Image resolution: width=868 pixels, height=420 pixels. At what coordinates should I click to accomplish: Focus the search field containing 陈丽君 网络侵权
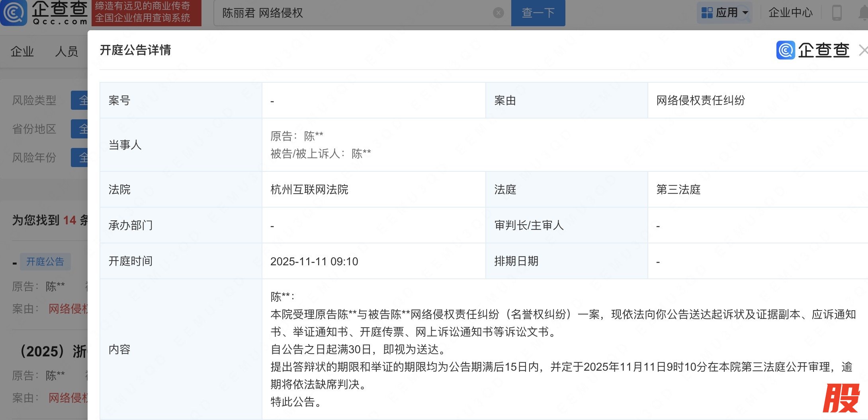click(354, 13)
